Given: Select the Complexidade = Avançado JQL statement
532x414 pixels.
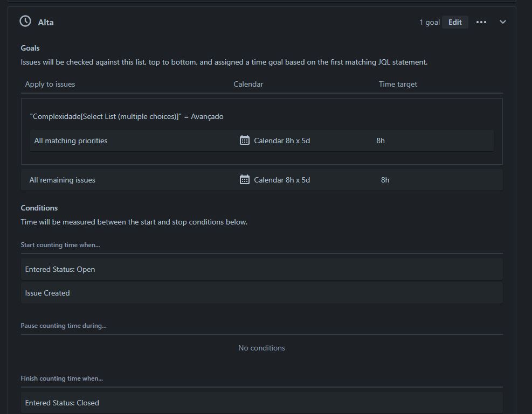Looking at the screenshot, I should click(x=127, y=116).
